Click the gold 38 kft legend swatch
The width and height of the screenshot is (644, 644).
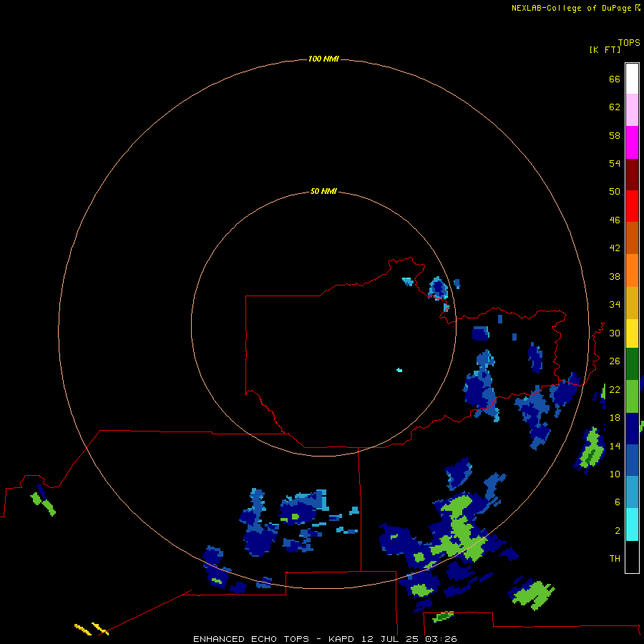tap(632, 303)
